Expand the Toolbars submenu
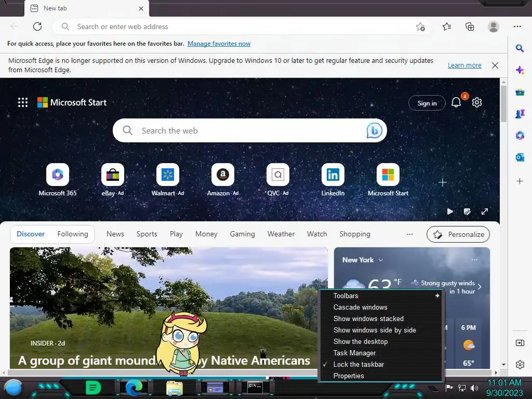Viewport: 532px width, 399px height. point(382,296)
